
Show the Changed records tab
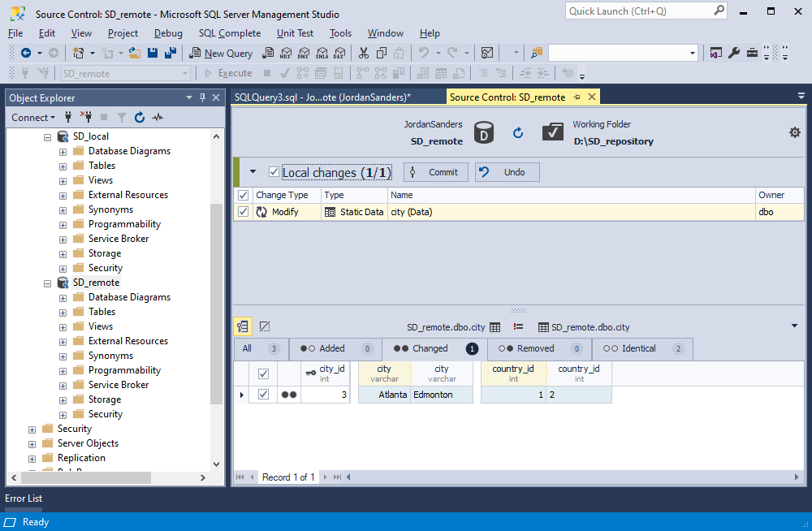(x=435, y=348)
